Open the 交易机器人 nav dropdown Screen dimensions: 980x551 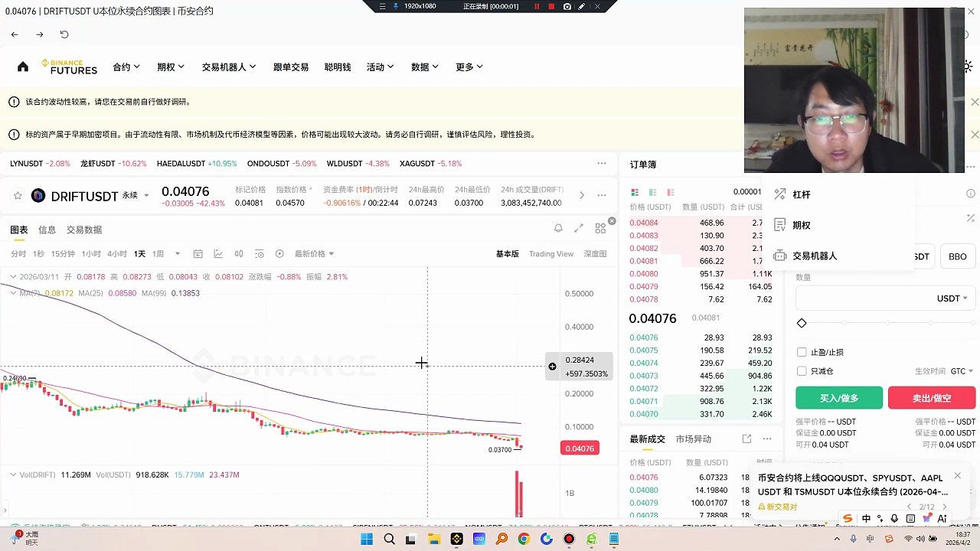[229, 67]
